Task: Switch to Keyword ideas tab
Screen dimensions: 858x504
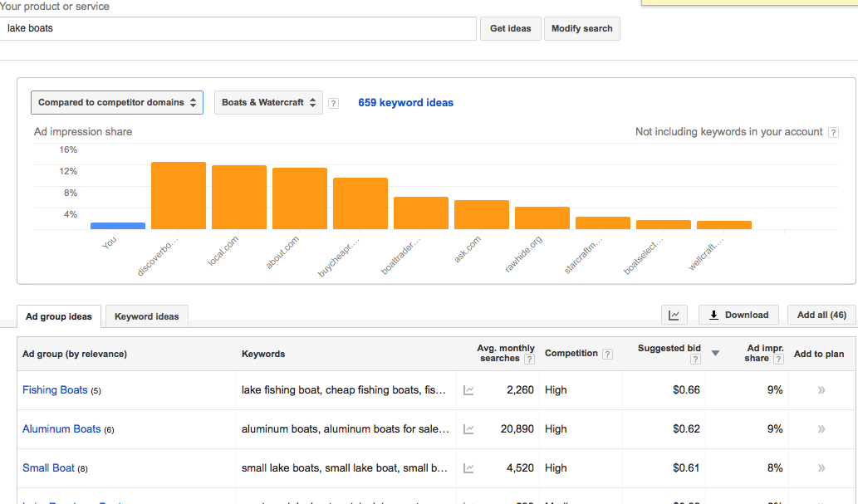Action: pyautogui.click(x=147, y=316)
